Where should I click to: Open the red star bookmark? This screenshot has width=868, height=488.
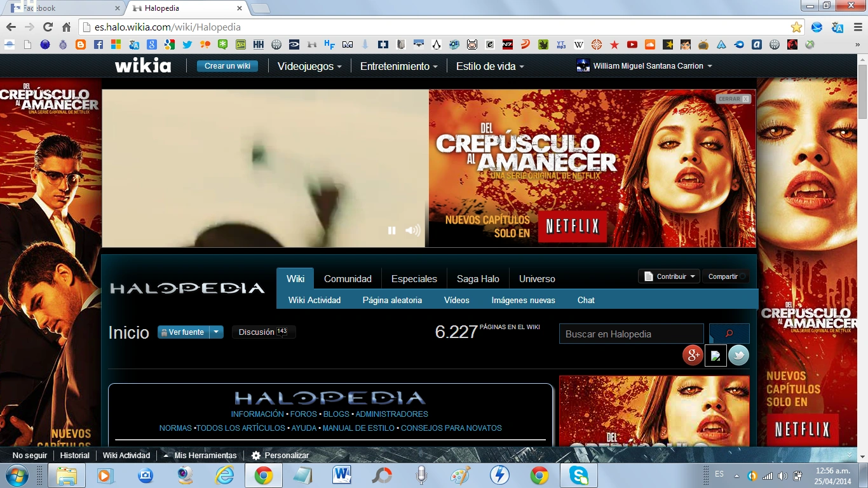[x=614, y=44]
